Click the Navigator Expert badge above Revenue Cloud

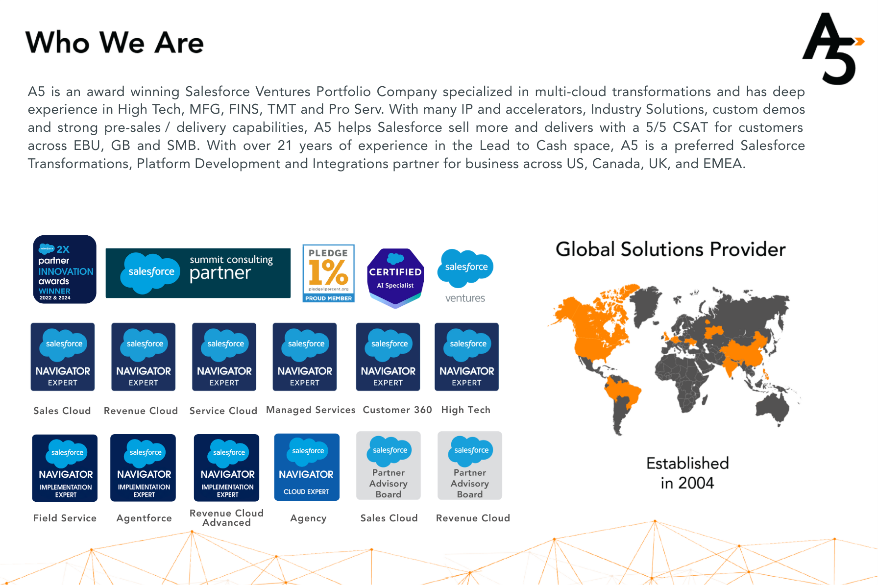coord(143,357)
